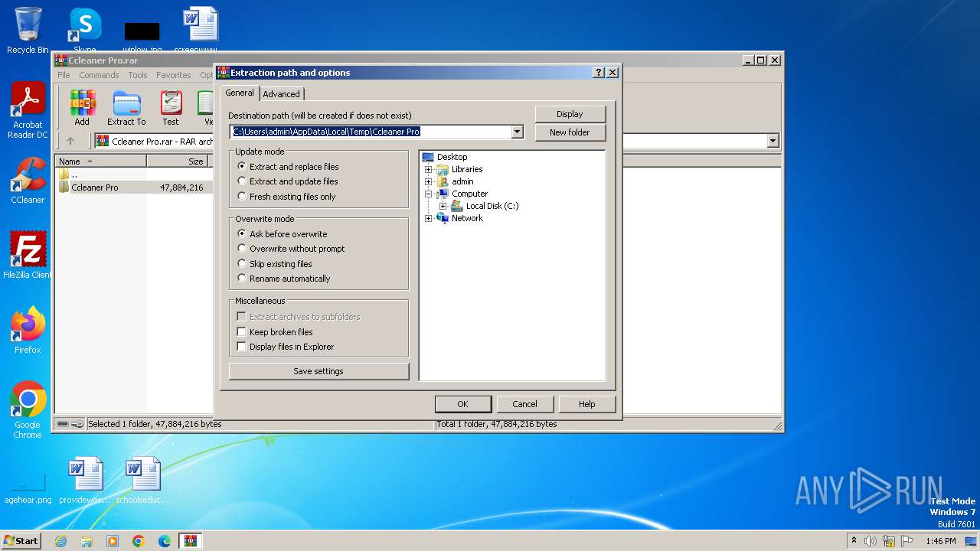
Task: Select Rename automatically option
Action: pos(284,279)
